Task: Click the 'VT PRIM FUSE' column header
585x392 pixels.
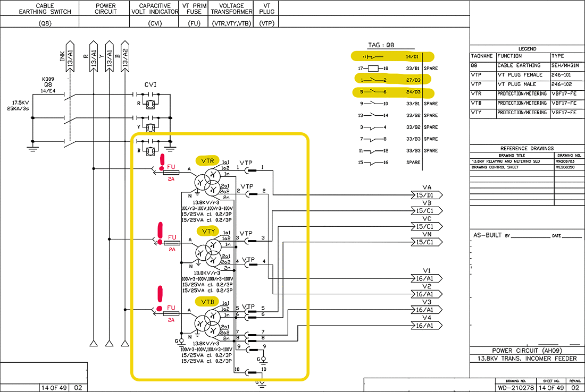Action: tap(194, 8)
